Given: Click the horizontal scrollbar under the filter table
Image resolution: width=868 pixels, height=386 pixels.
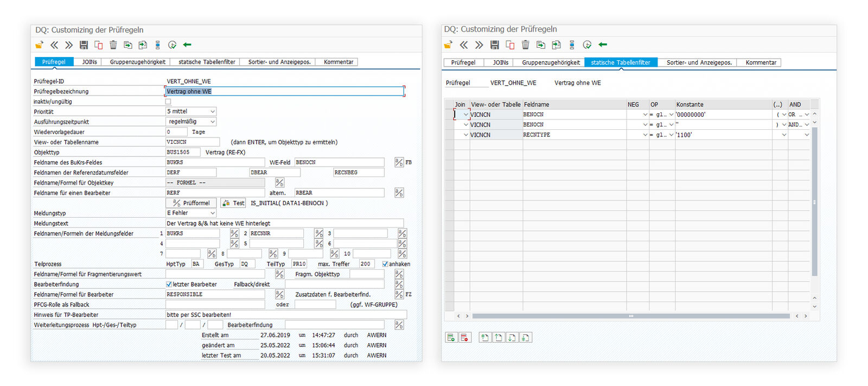Looking at the screenshot, I should point(630,316).
